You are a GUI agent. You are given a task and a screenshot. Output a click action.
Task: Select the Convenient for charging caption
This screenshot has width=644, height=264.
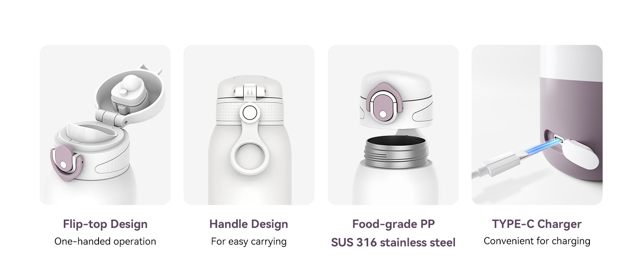(537, 241)
